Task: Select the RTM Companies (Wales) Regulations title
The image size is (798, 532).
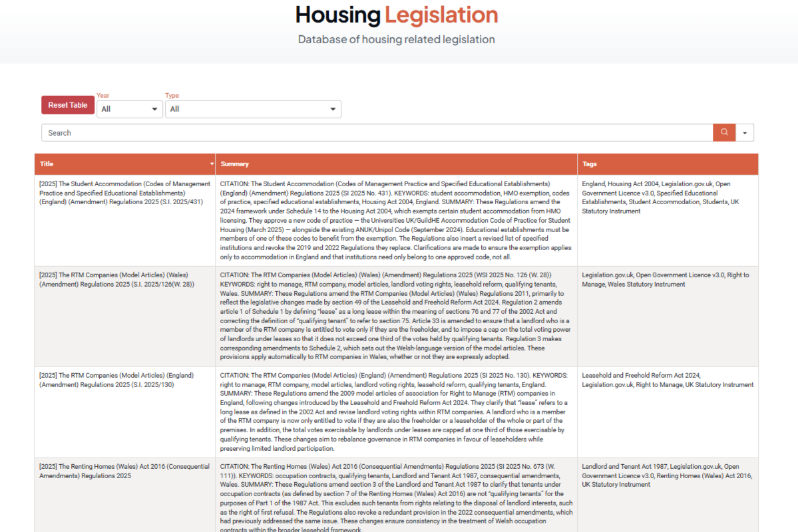Action: (117, 279)
